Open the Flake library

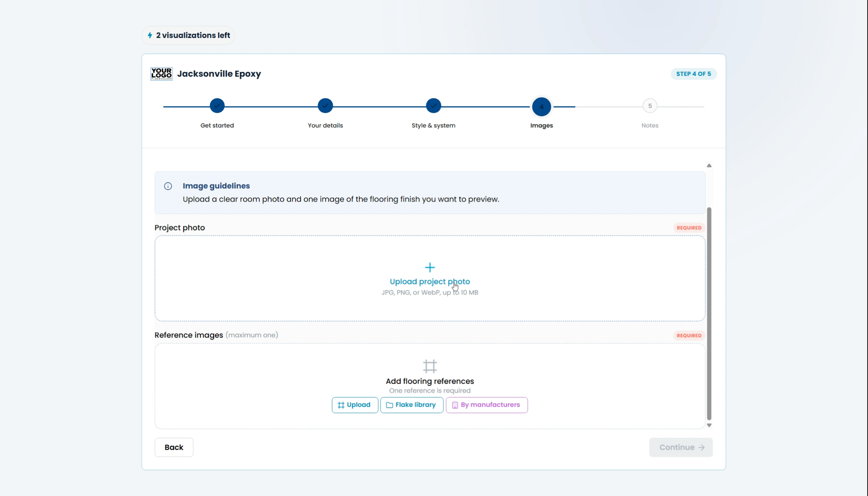[x=412, y=405]
